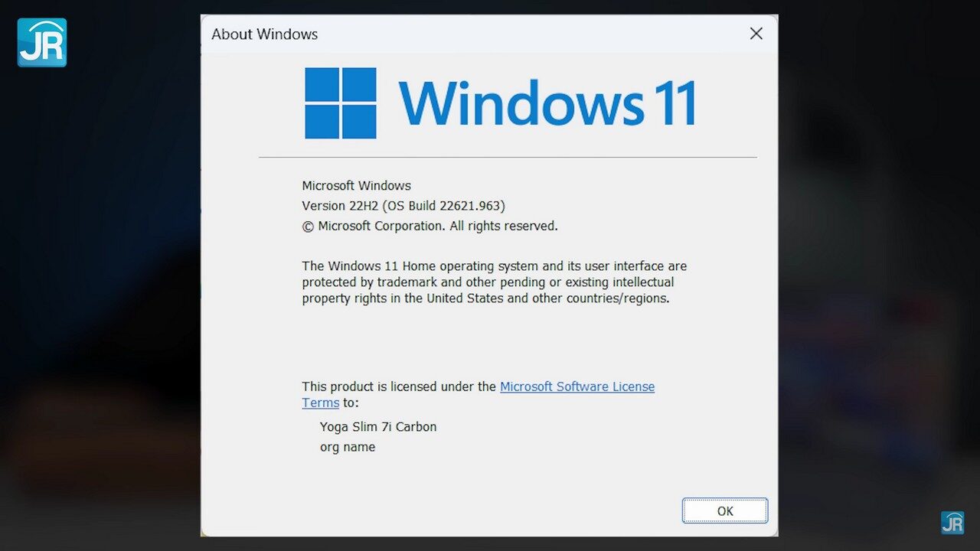Click the small JR watermark at bottom-right
Screen dimensions: 980x551
coord(952,523)
